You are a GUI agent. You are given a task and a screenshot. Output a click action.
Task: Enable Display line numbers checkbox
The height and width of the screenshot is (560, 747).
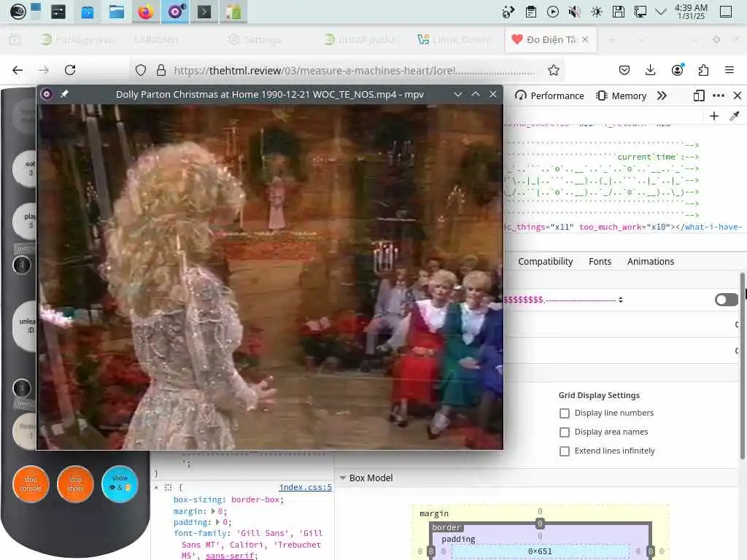click(x=565, y=413)
